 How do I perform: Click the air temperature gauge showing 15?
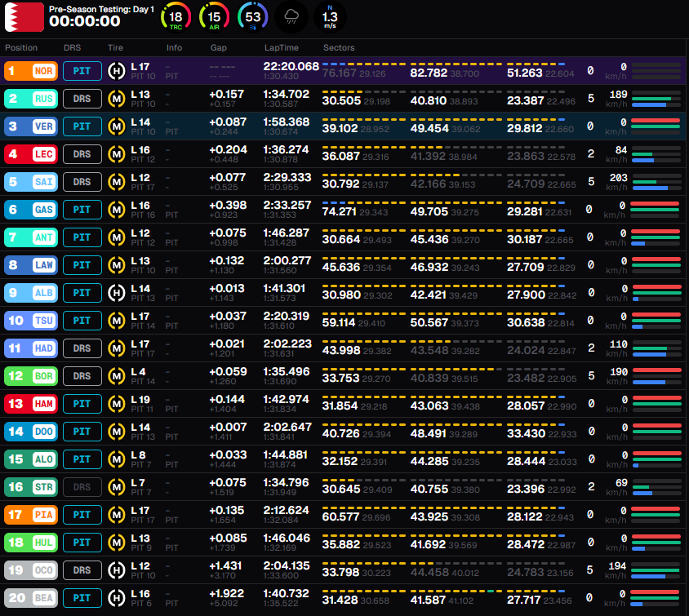(x=214, y=18)
